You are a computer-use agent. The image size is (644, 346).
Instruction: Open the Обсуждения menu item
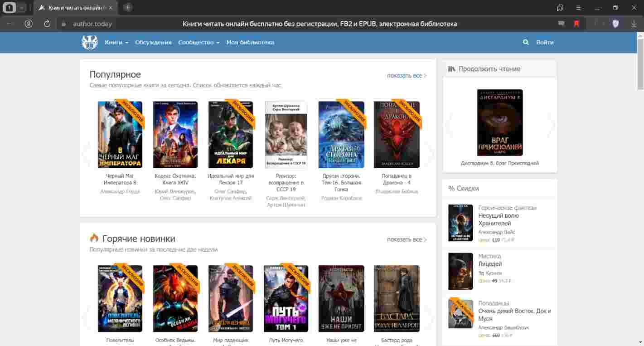coord(153,42)
